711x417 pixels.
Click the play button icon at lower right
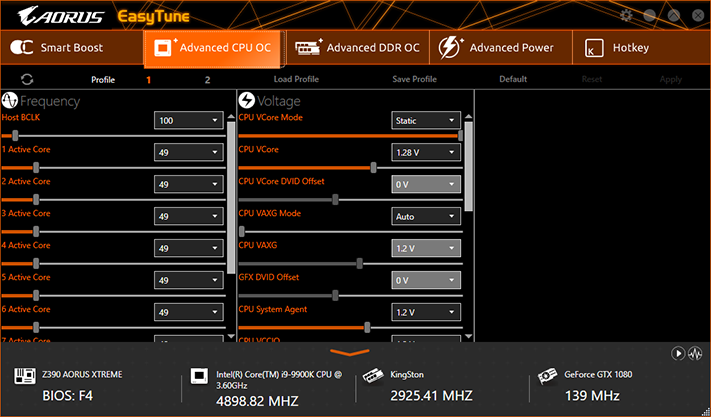678,353
